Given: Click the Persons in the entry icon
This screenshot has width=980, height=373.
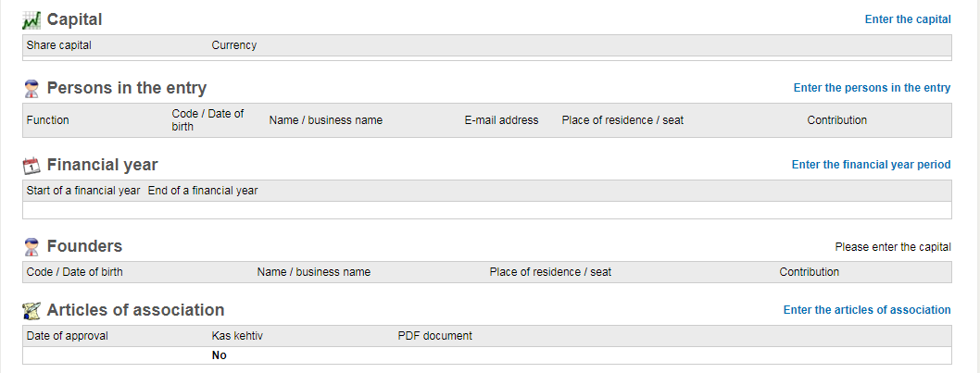Looking at the screenshot, I should [31, 89].
